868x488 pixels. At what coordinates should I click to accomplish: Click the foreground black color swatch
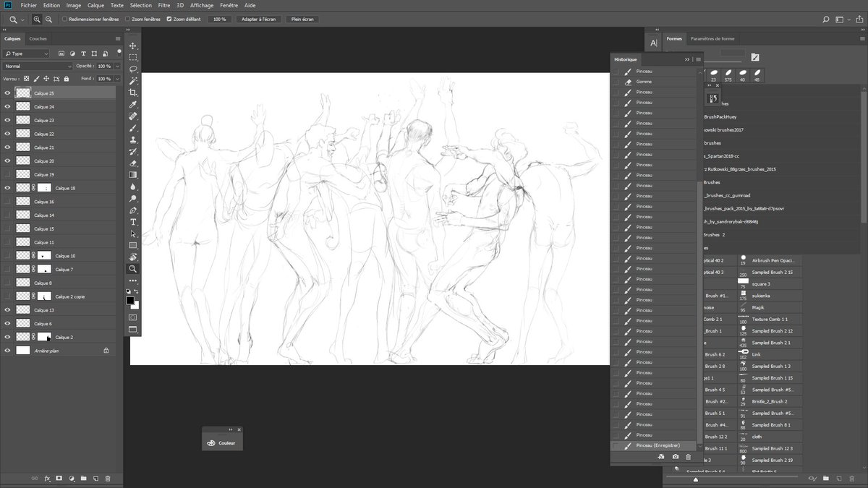click(x=130, y=299)
